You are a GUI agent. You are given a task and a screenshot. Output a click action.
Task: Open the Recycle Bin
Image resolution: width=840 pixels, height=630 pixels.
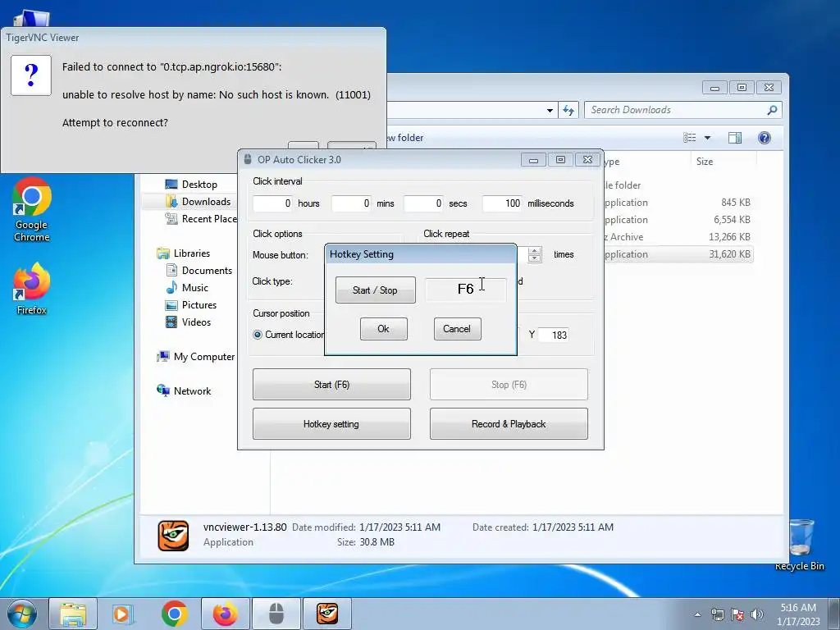click(800, 545)
